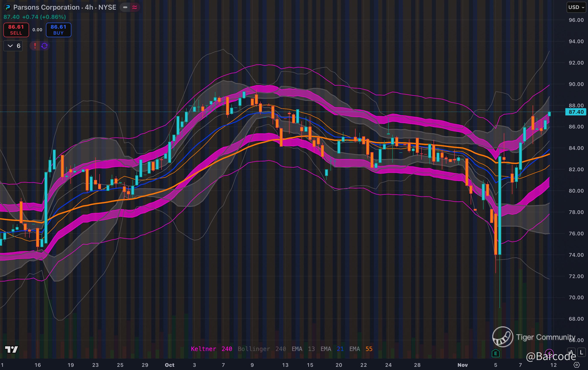The image size is (588, 370).
Task: Click the red exclamation warning icon
Action: click(35, 46)
